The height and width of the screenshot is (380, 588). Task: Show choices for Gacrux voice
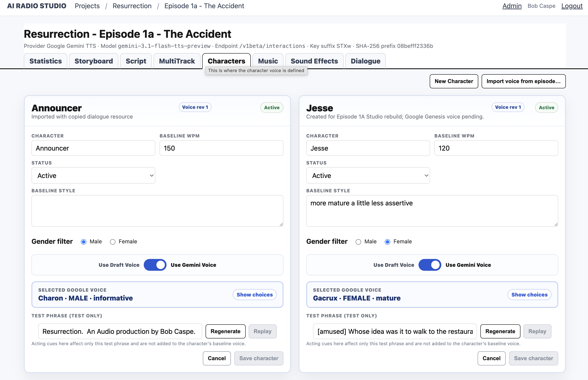(529, 295)
